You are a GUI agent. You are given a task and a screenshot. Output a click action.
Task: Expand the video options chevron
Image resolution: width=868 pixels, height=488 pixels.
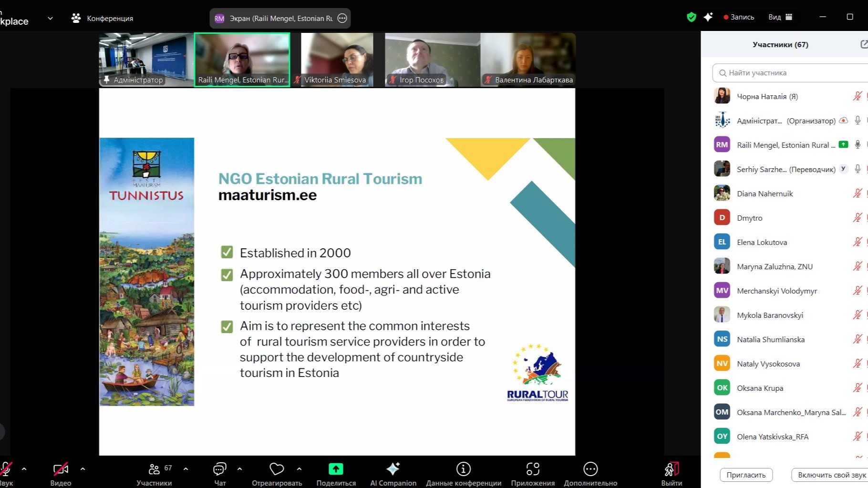pyautogui.click(x=83, y=469)
